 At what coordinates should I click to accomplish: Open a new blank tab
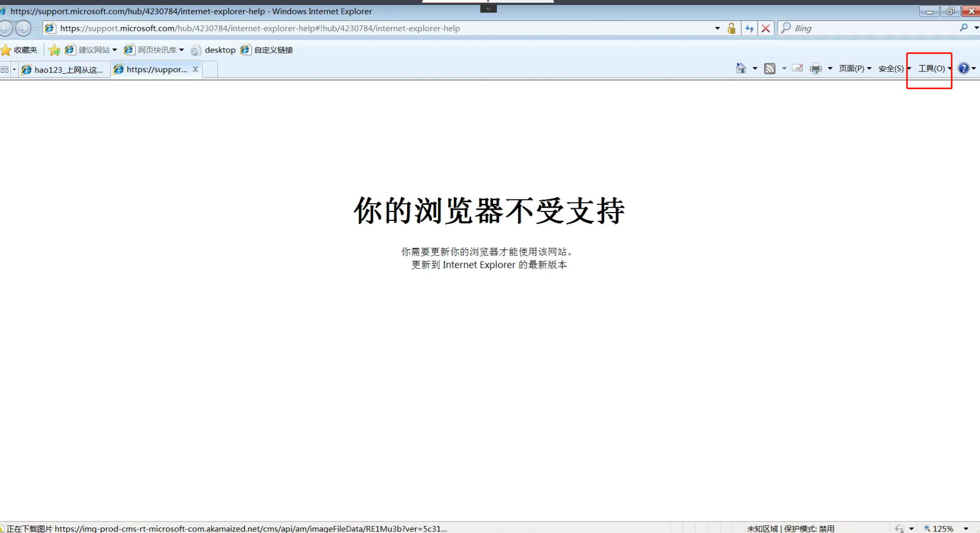(210, 69)
